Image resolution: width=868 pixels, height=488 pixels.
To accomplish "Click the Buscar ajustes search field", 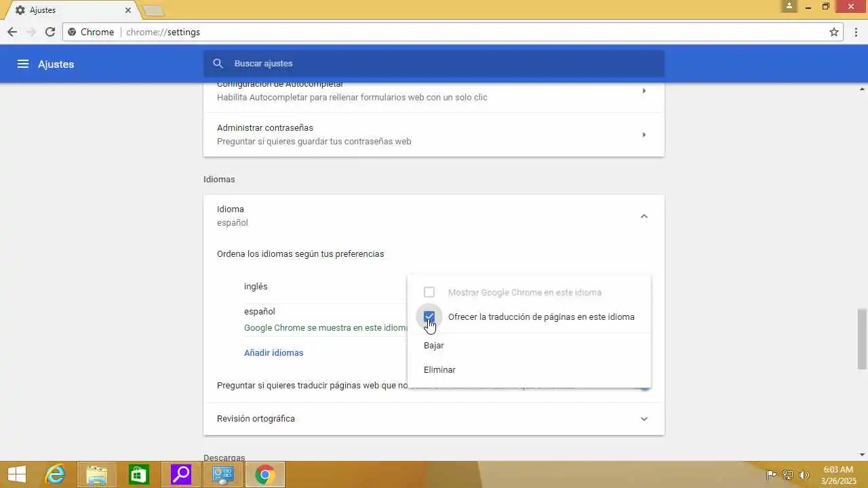I will click(434, 64).
